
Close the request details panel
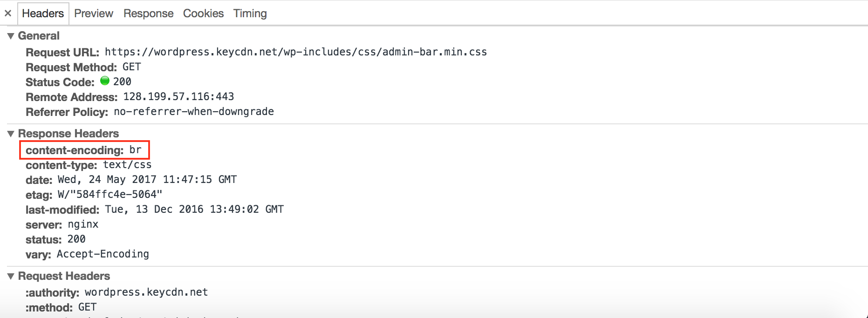(x=8, y=14)
